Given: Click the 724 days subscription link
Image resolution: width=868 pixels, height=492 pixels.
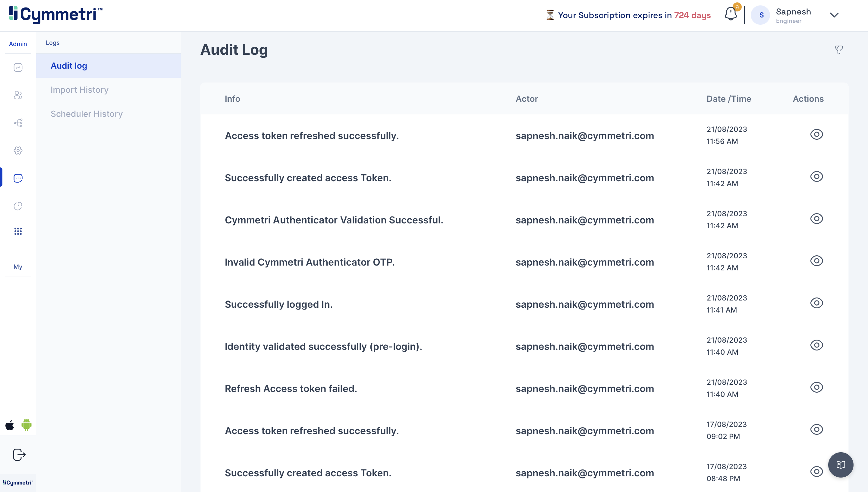Looking at the screenshot, I should 692,15.
